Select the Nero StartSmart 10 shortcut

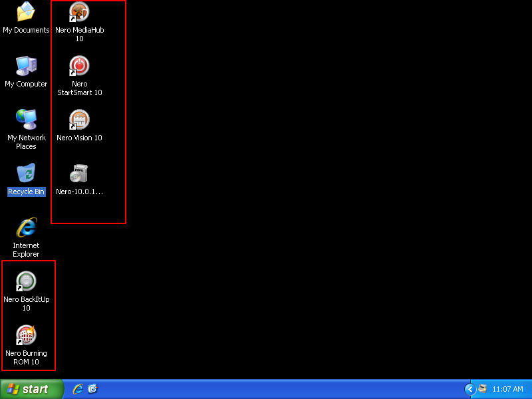click(79, 65)
